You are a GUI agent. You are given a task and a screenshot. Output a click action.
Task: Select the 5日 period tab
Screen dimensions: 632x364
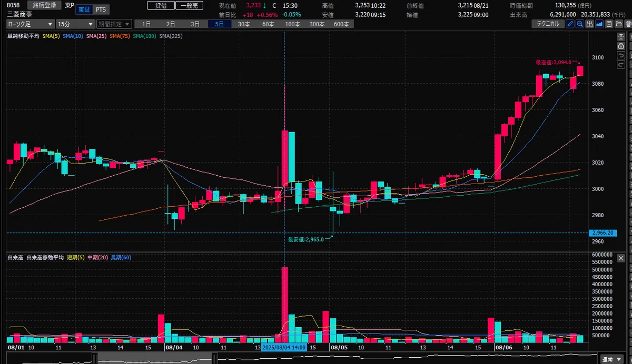(219, 24)
